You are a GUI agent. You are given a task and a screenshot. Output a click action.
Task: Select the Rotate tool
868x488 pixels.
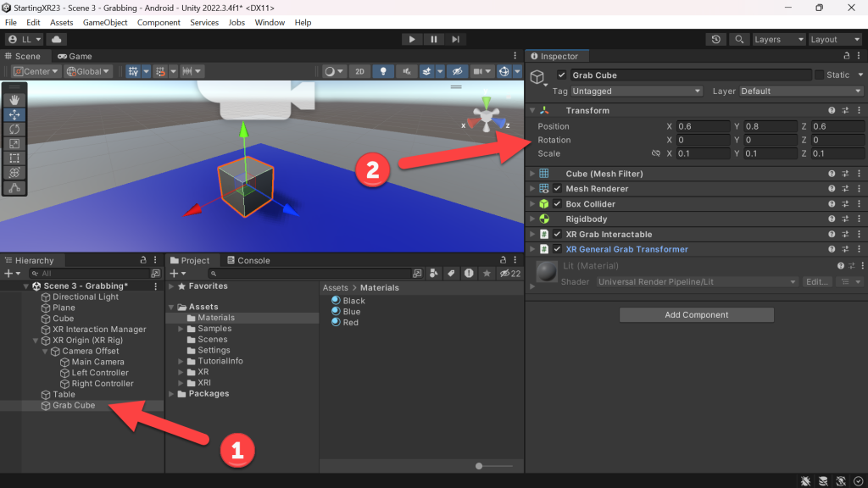point(14,129)
